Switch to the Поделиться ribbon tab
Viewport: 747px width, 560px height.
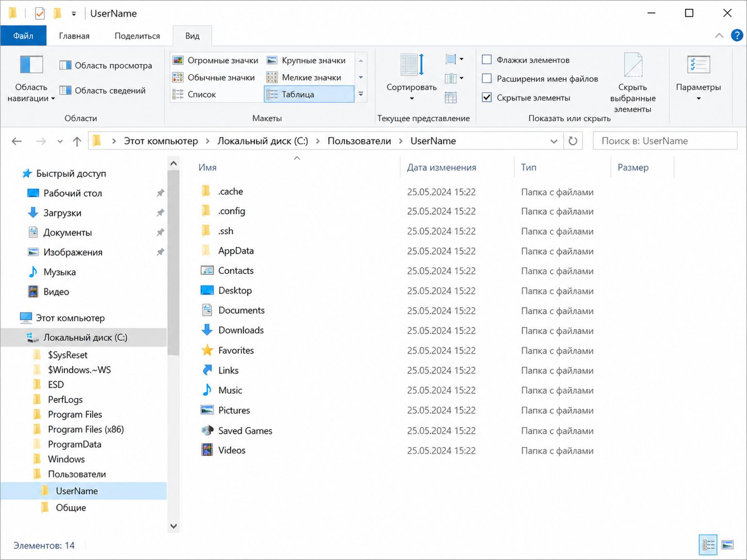pyautogui.click(x=137, y=36)
